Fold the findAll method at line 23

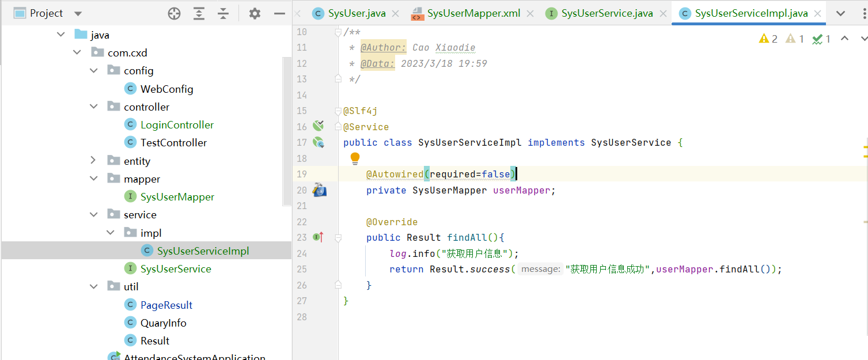click(339, 237)
